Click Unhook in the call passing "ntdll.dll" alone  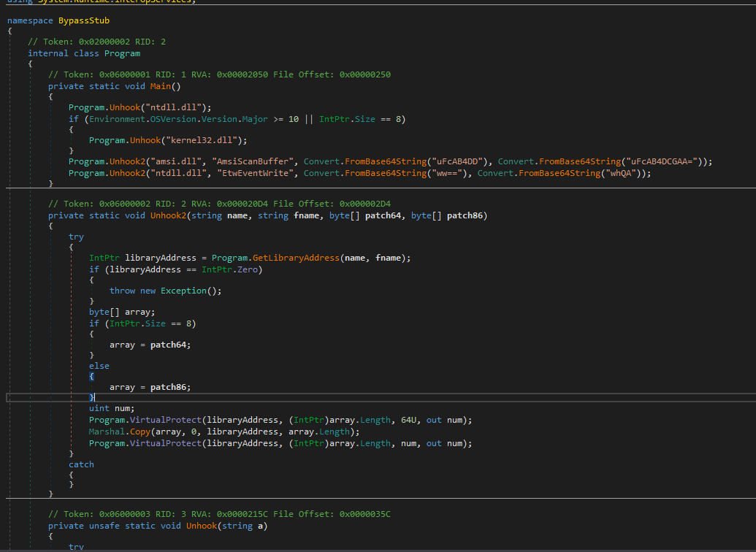[x=125, y=107]
